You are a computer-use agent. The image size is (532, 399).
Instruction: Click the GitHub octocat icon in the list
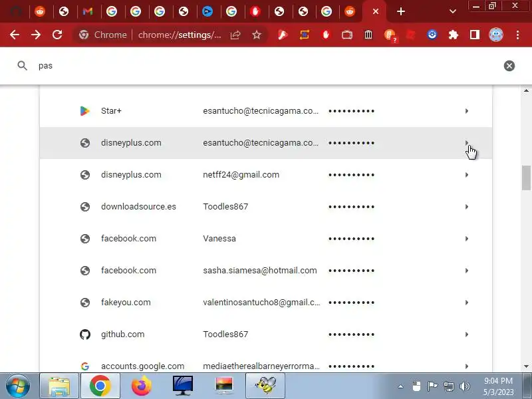tap(85, 334)
